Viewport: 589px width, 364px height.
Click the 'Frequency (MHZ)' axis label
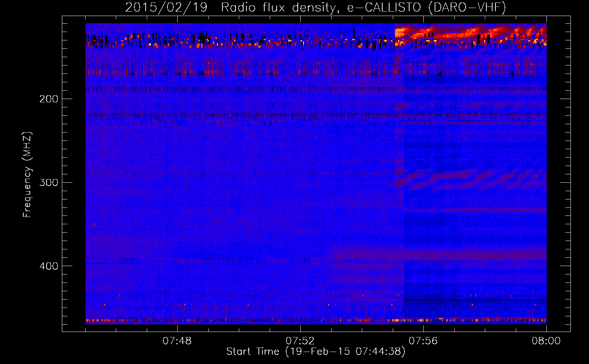click(27, 175)
